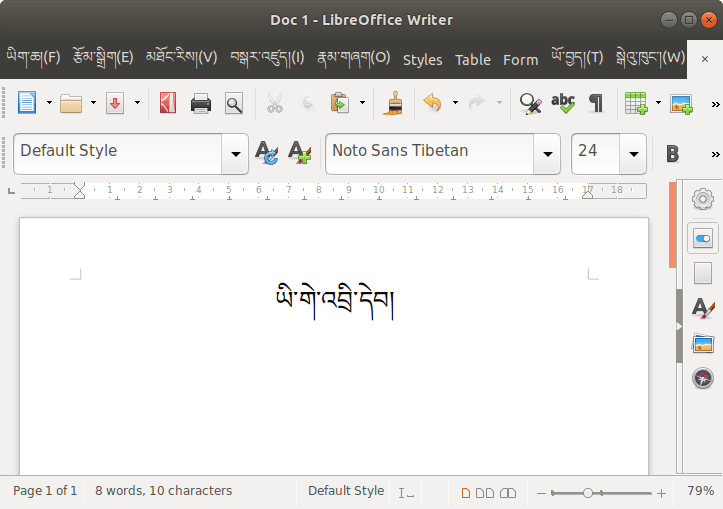Click the word count in status bar
The height and width of the screenshot is (509, 723).
pyautogui.click(x=163, y=491)
